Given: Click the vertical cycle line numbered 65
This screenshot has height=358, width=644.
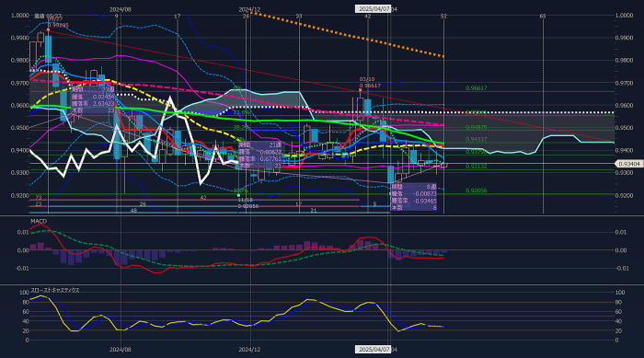Looking at the screenshot, I should tap(543, 115).
